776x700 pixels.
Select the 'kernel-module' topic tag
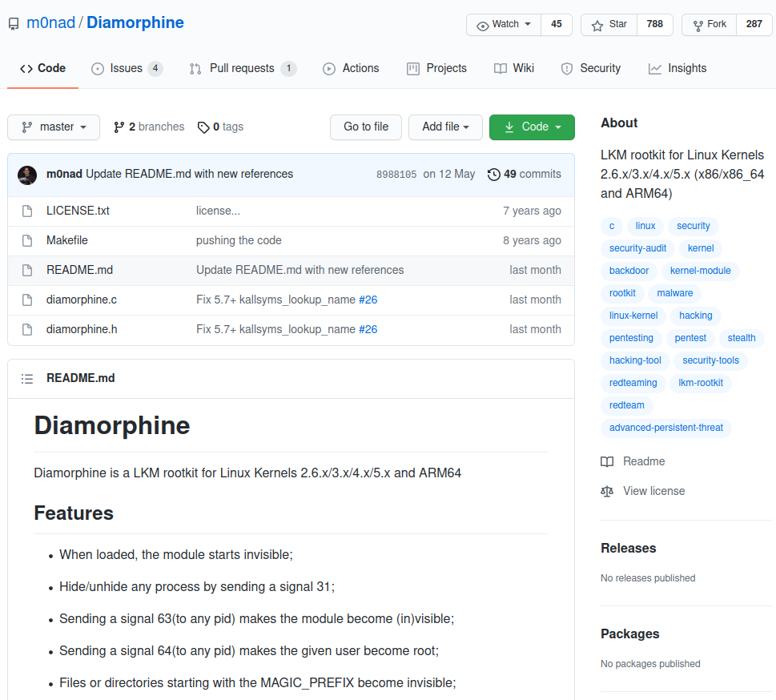(x=700, y=271)
